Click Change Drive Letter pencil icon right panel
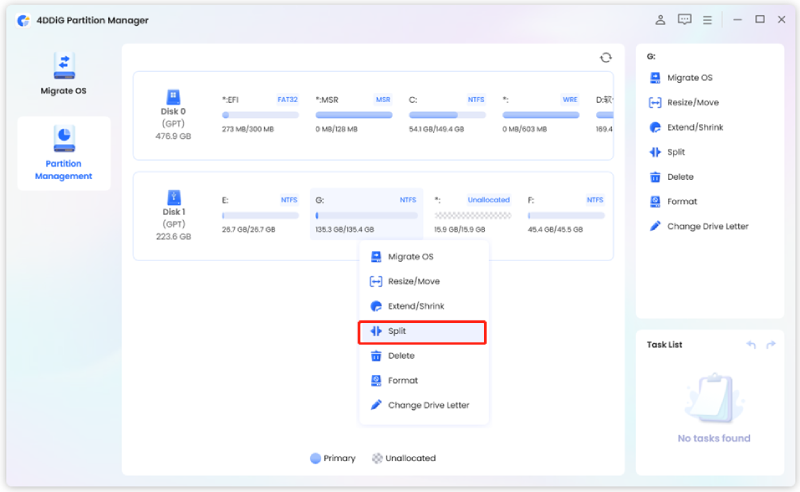 coord(655,226)
